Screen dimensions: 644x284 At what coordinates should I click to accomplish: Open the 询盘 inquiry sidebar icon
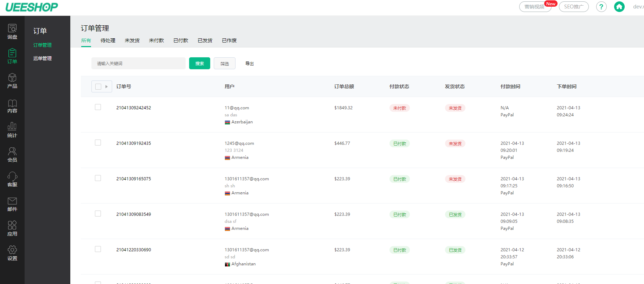[12, 32]
